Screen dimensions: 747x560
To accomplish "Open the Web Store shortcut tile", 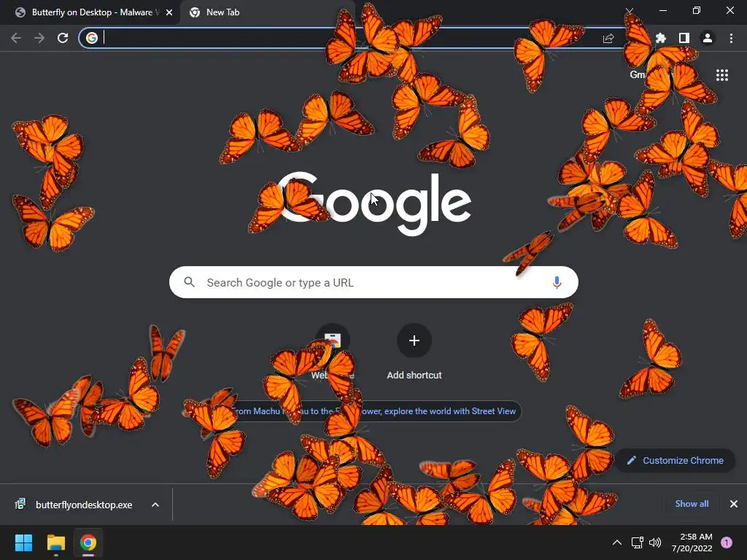I will point(333,352).
